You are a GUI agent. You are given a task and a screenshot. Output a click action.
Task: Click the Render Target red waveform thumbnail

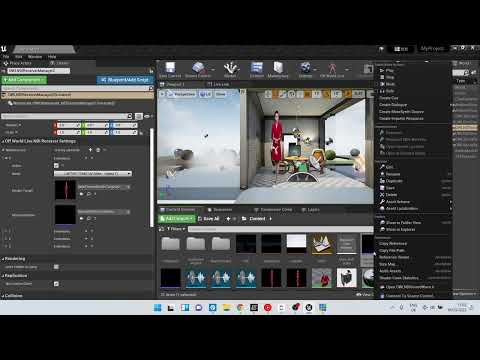coord(65,190)
